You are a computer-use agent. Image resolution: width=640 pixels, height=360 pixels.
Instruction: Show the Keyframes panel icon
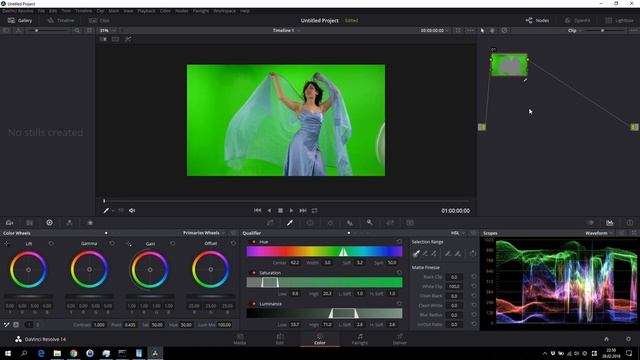click(x=590, y=223)
